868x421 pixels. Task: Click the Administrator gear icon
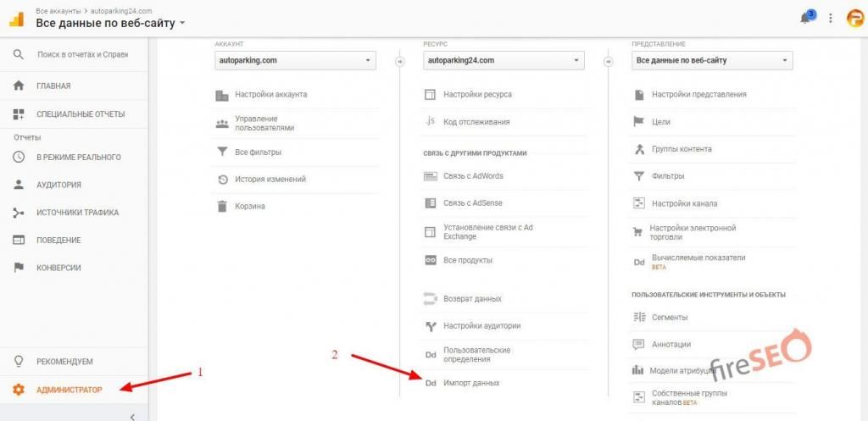coord(19,390)
